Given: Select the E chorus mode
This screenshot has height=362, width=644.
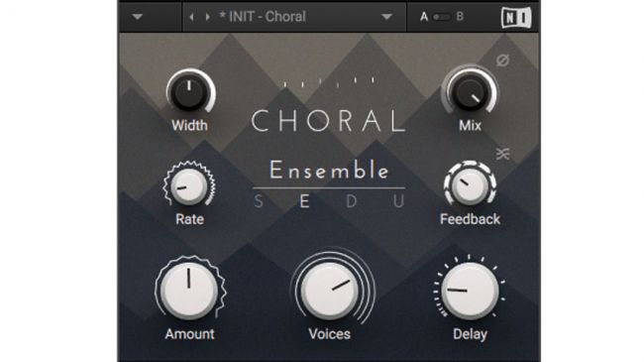Looking at the screenshot, I should point(304,202).
